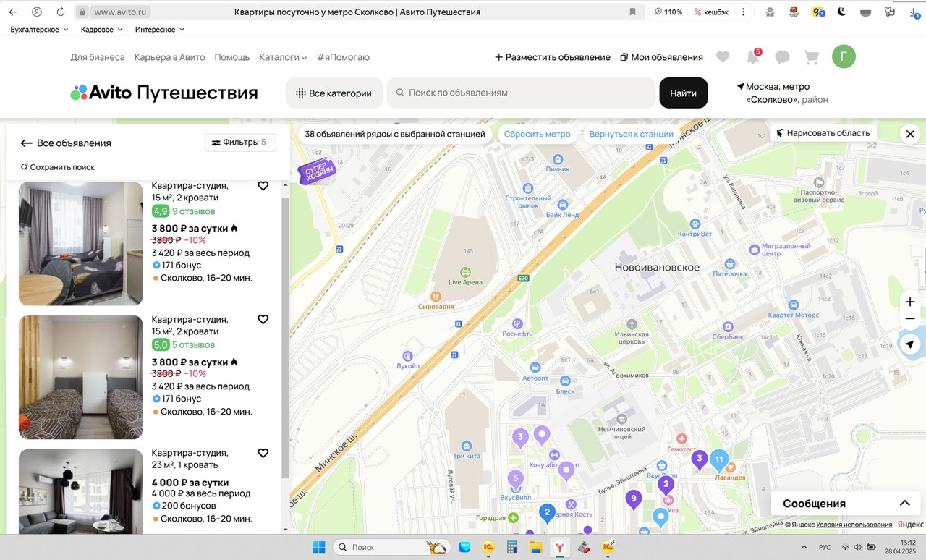The width and height of the screenshot is (926, 560).
Task: Reload the page with refresh icon
Action: pyautogui.click(x=61, y=12)
